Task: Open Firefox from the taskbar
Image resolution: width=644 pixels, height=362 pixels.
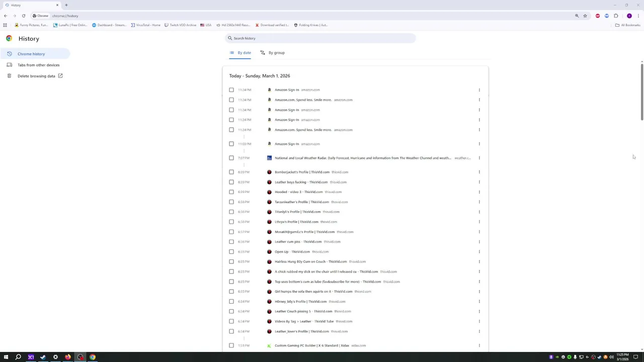Action: tap(68, 357)
